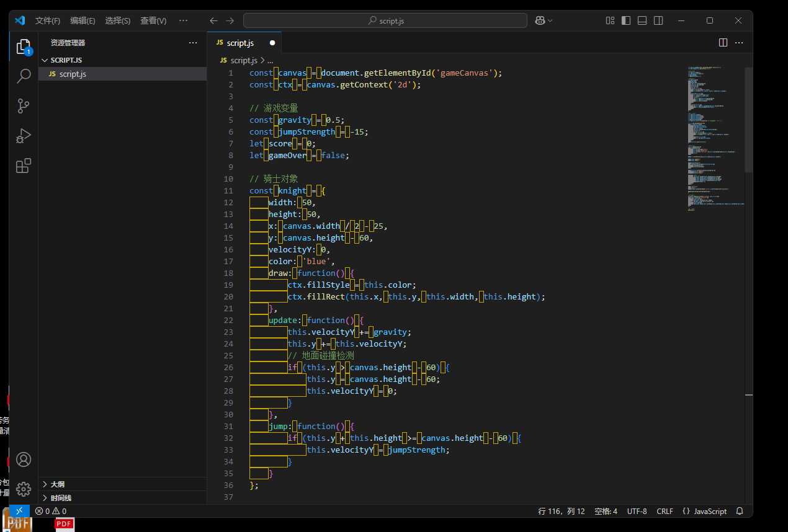
Task: Click the UTF-8 encoding button
Action: pos(637,512)
